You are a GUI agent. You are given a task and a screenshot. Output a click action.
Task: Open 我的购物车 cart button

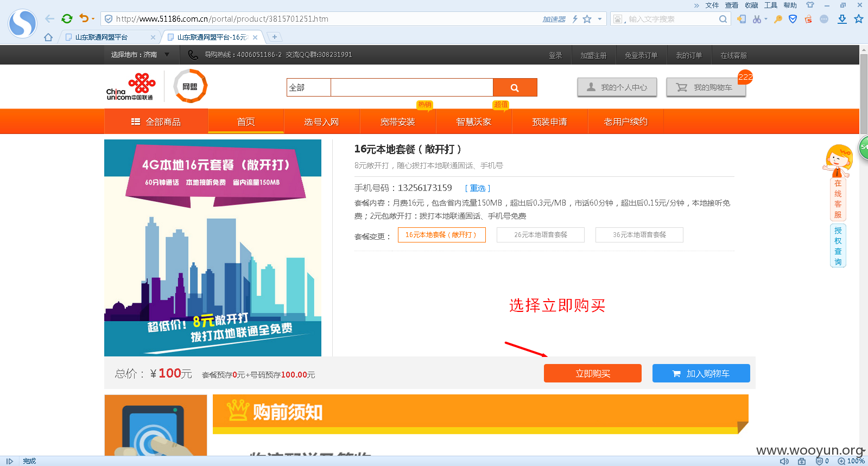706,87
